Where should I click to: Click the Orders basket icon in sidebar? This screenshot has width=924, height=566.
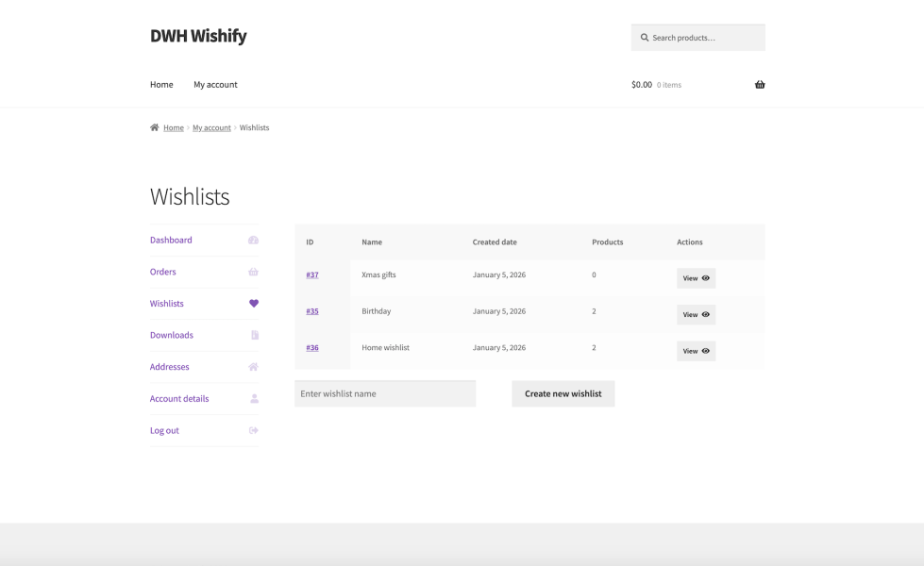click(x=253, y=272)
